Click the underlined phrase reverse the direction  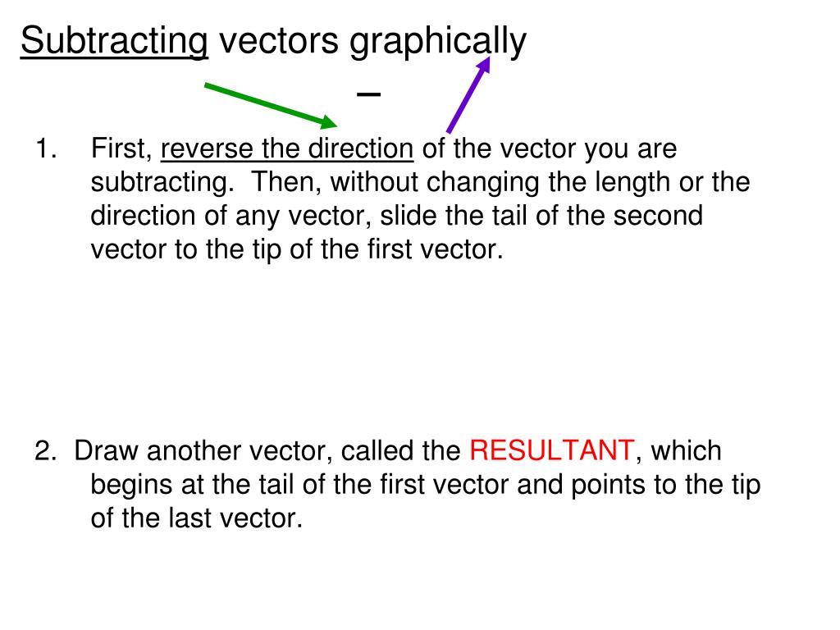(x=287, y=148)
